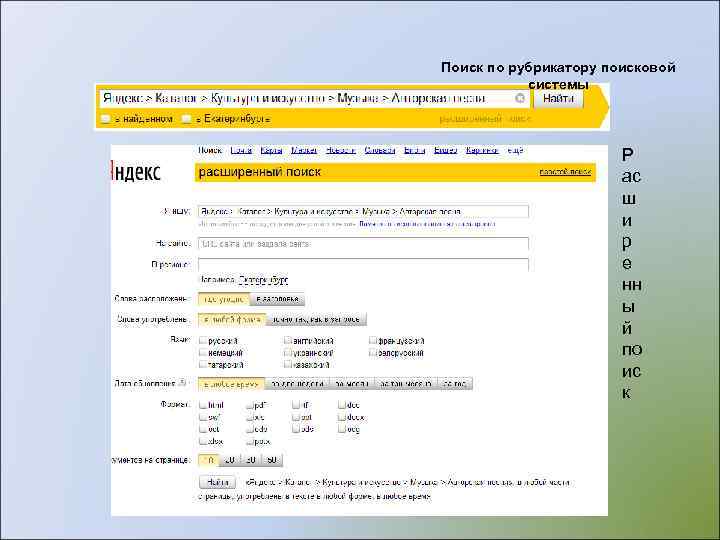
Task: Open the Новости link
Action: (x=341, y=150)
